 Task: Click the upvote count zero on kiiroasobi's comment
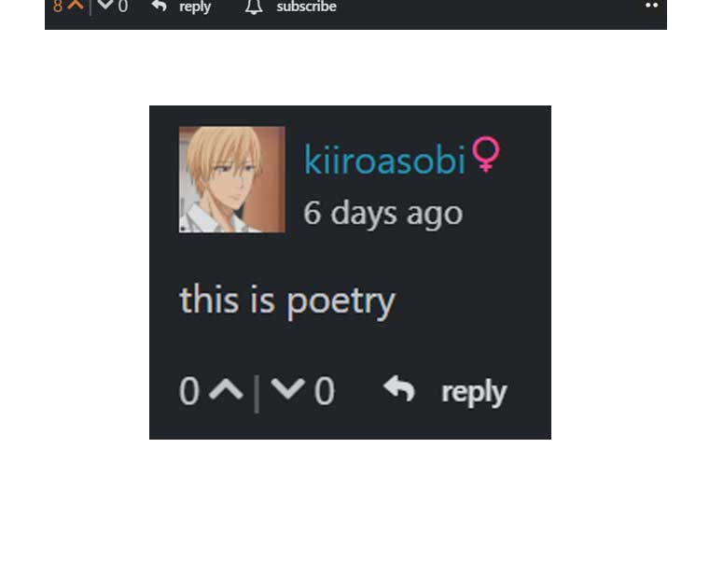click(189, 391)
